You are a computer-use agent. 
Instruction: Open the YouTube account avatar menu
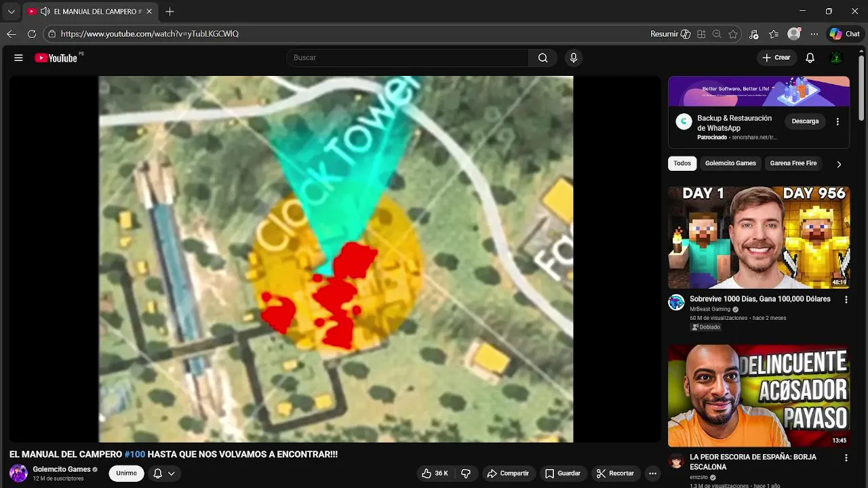tap(836, 58)
